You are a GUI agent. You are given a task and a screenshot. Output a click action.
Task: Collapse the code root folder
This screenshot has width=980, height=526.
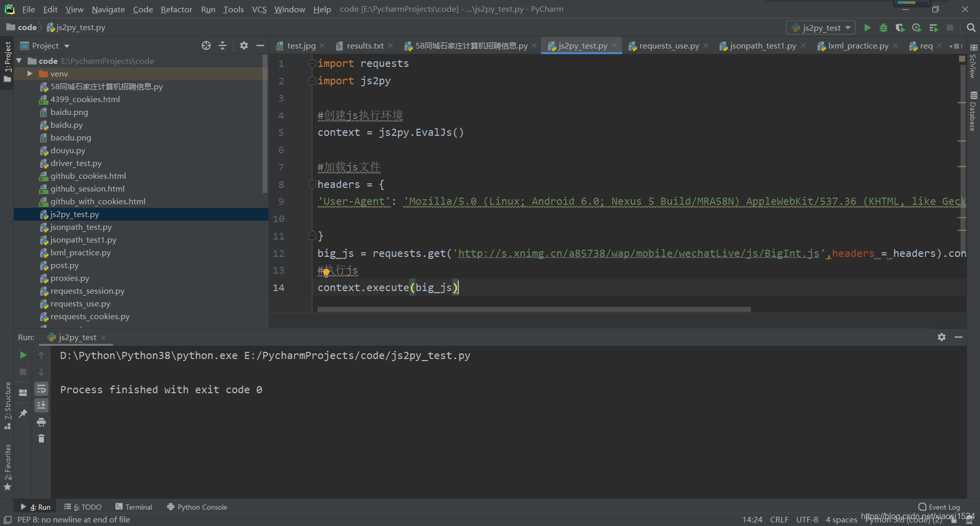tap(19, 61)
